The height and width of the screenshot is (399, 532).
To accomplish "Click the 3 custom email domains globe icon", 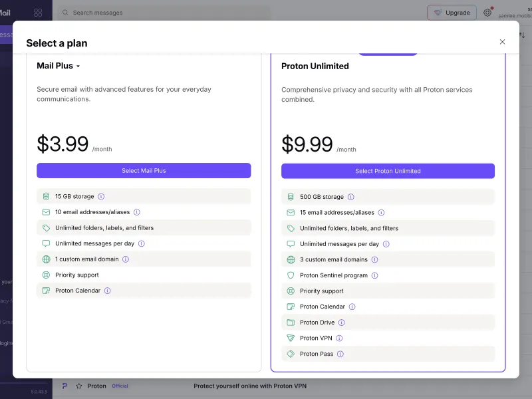I will [291, 259].
